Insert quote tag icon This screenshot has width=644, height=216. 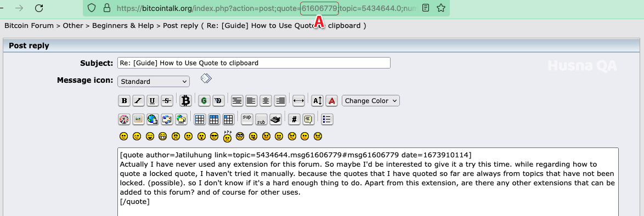(x=308, y=120)
